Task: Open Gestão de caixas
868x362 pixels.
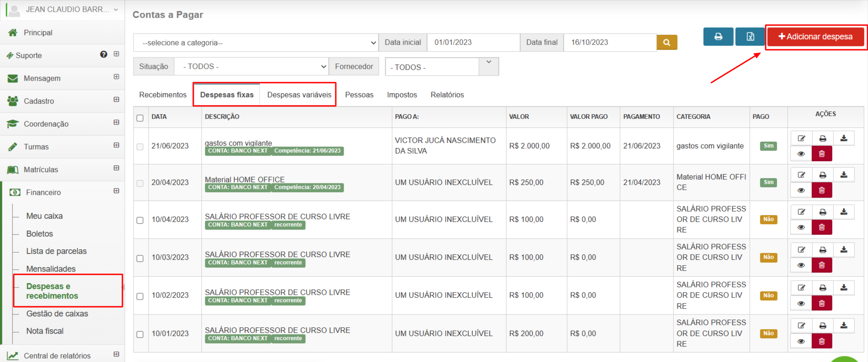Action: (x=57, y=314)
